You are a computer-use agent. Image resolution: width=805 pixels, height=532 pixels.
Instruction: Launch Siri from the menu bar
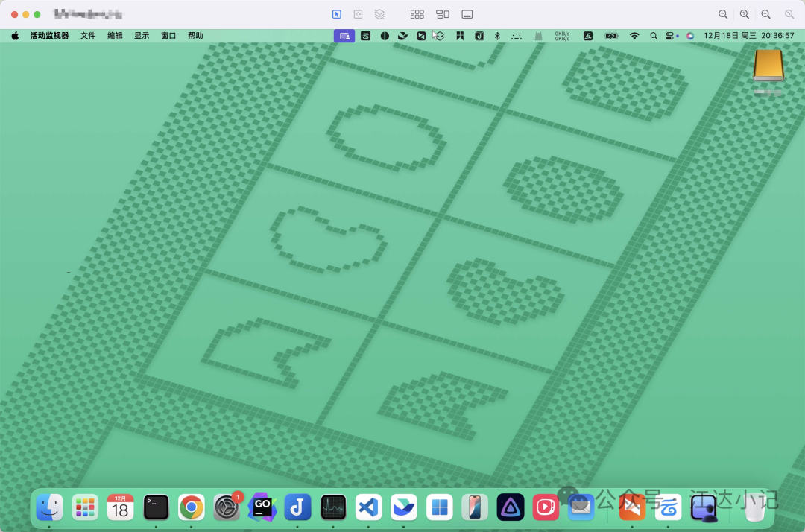(690, 36)
